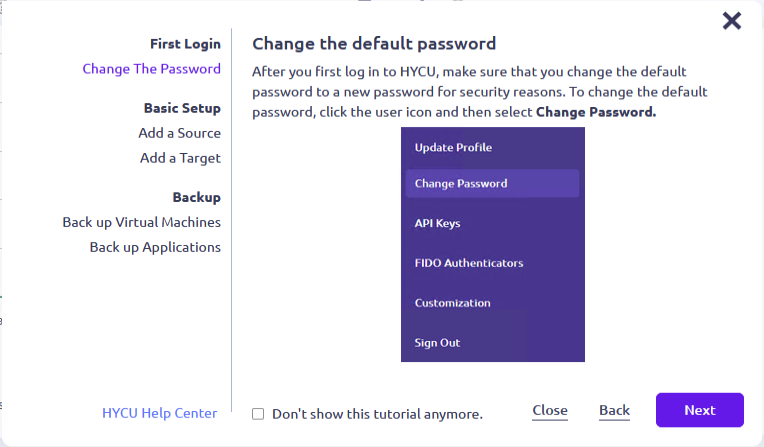Click 'Change Password' in the menu image

point(461,184)
